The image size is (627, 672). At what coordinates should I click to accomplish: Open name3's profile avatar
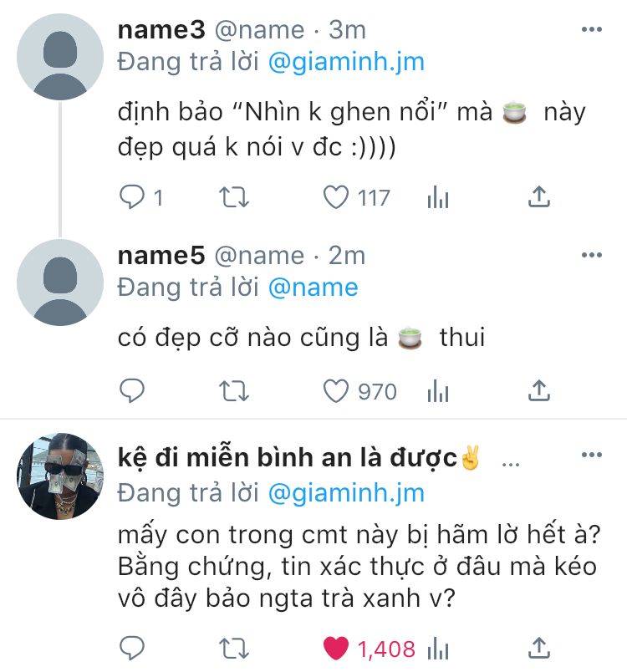tap(60, 57)
